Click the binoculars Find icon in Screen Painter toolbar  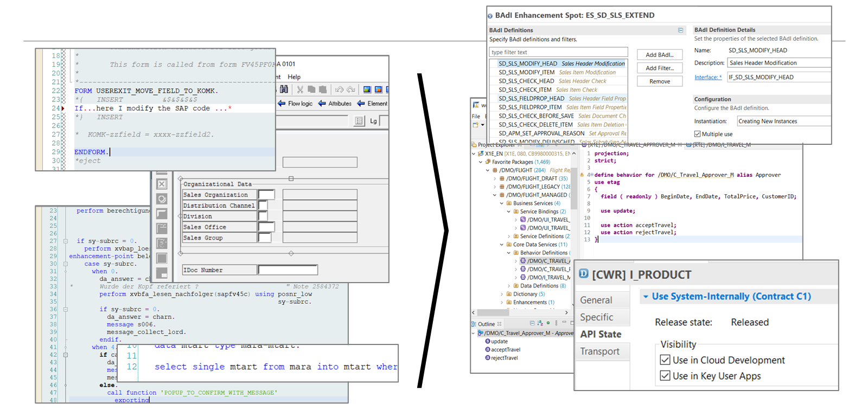[284, 89]
